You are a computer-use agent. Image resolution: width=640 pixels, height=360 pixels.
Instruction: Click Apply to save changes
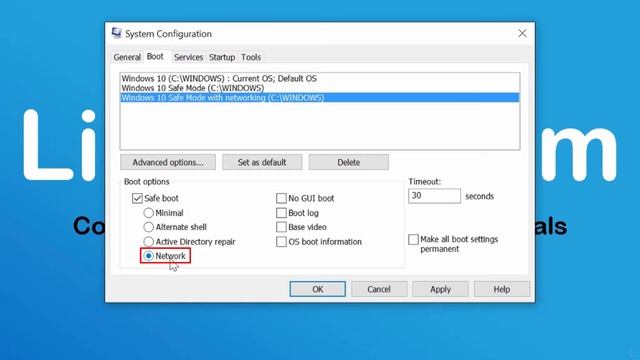pyautogui.click(x=440, y=289)
